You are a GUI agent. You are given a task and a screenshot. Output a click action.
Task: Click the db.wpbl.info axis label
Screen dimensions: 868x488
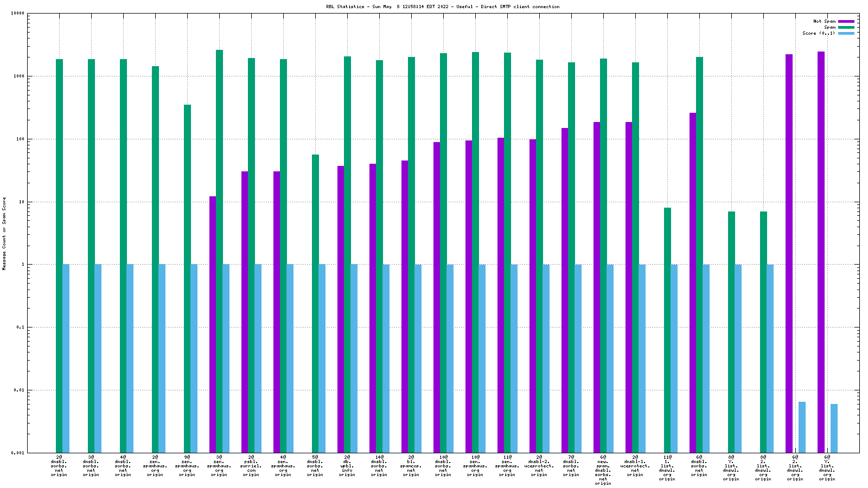(347, 466)
